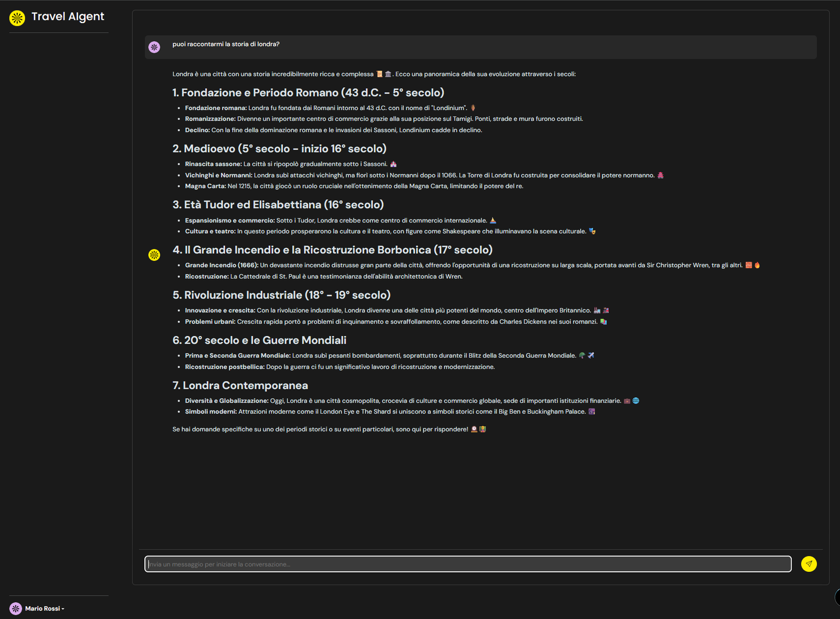Click the purple flower avatar next to the user question

(154, 47)
